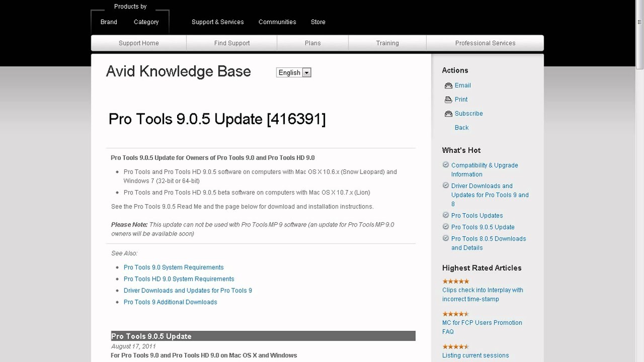This screenshot has width=644, height=362.
Task: Open Pro Tools Updates sidebar link
Action: tap(477, 216)
